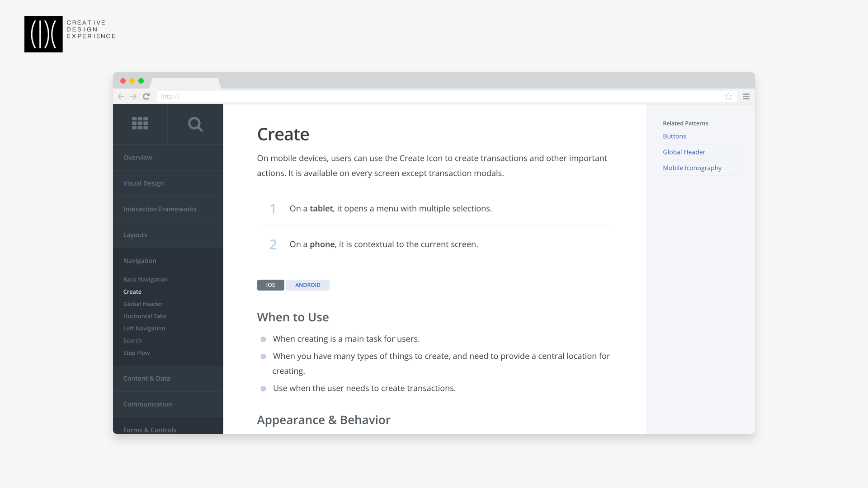
Task: Switch to the ANDROID platform toggle
Action: tap(308, 285)
